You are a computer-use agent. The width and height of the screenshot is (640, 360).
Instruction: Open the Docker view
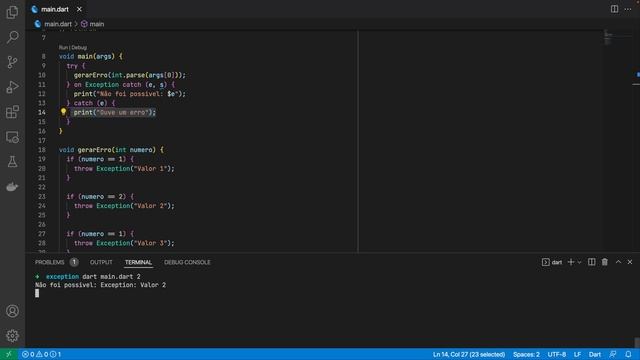click(x=12, y=187)
